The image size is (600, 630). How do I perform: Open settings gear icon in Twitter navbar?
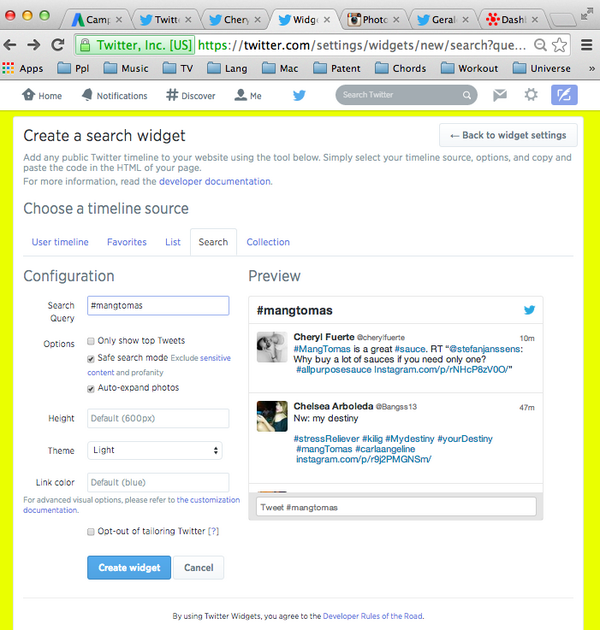(x=531, y=95)
